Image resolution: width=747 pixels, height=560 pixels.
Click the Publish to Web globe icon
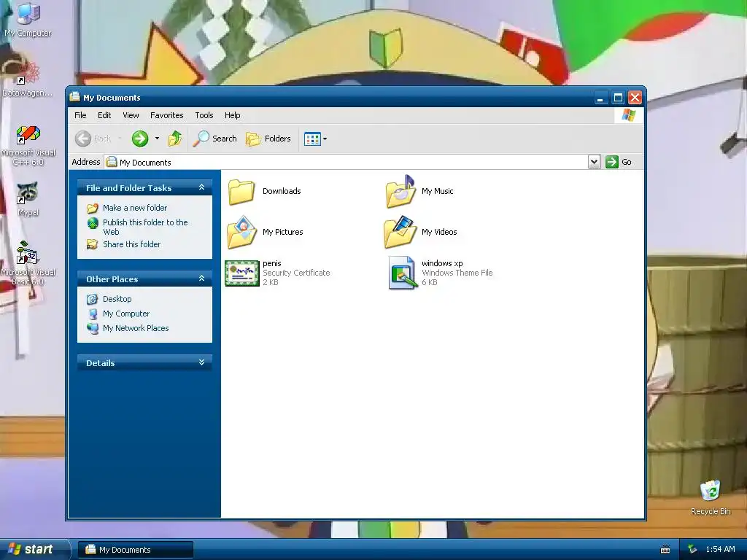(93, 223)
